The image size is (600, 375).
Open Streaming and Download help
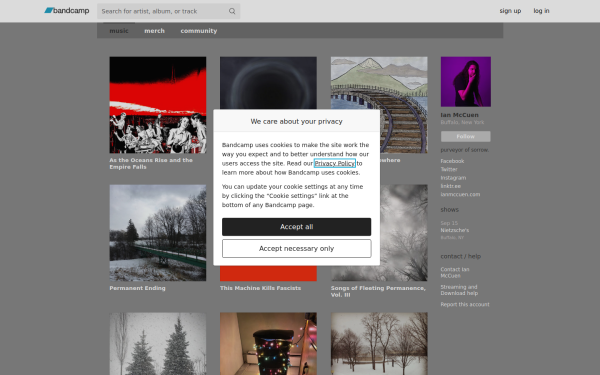(x=459, y=290)
